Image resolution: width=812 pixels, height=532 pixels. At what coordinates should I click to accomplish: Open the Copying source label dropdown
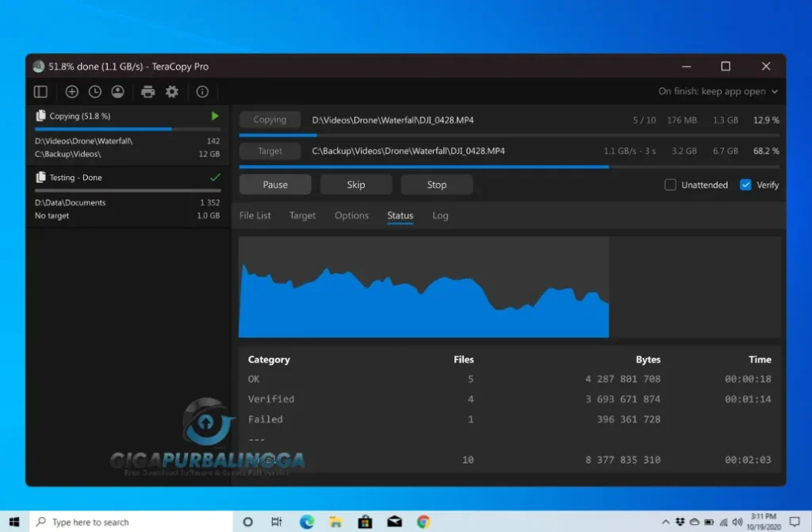[x=270, y=119]
